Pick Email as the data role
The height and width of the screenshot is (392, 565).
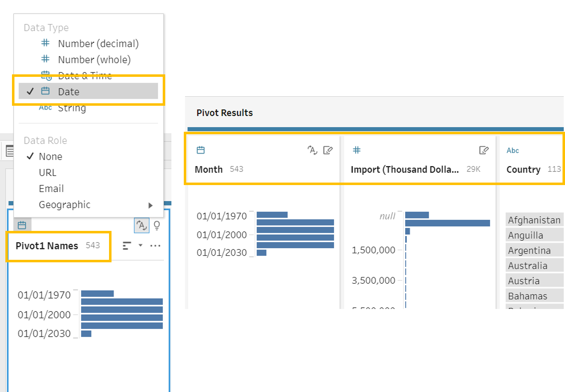51,189
